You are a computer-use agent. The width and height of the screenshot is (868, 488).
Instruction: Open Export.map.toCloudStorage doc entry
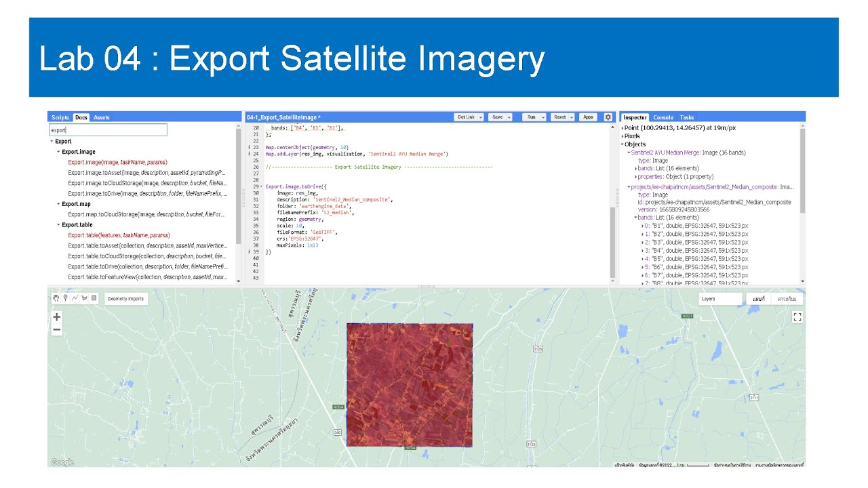146,214
